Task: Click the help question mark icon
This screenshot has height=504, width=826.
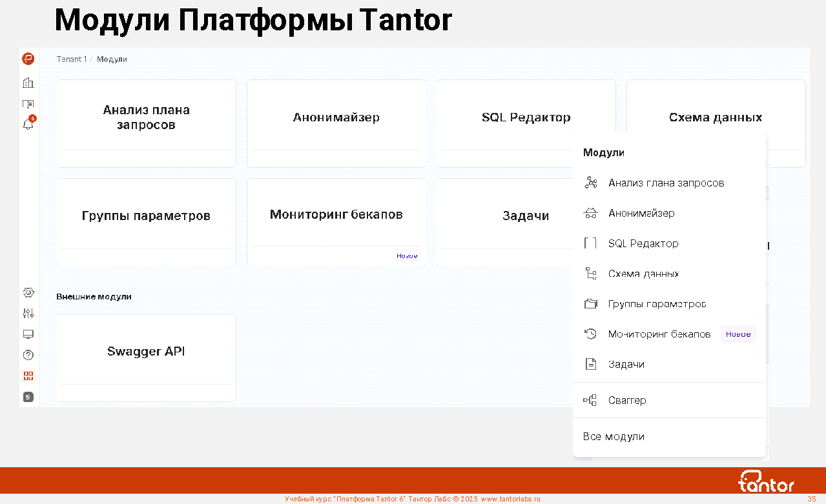Action: pos(28,355)
